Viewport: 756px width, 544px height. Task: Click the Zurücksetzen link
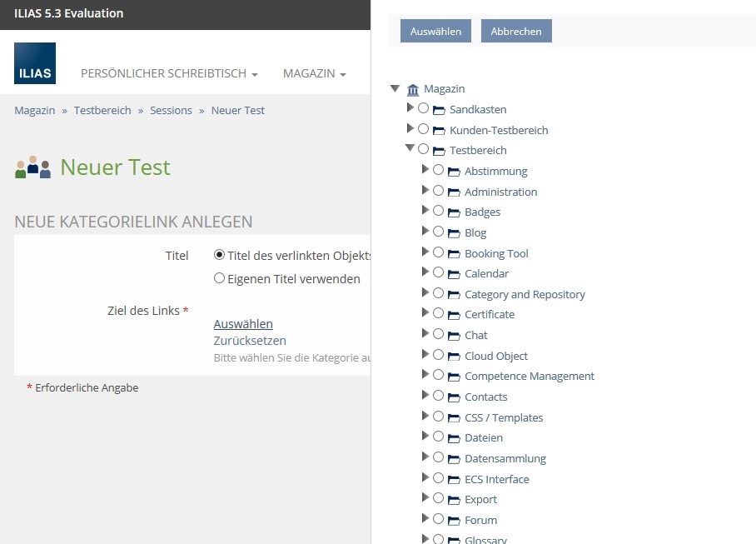(250, 341)
